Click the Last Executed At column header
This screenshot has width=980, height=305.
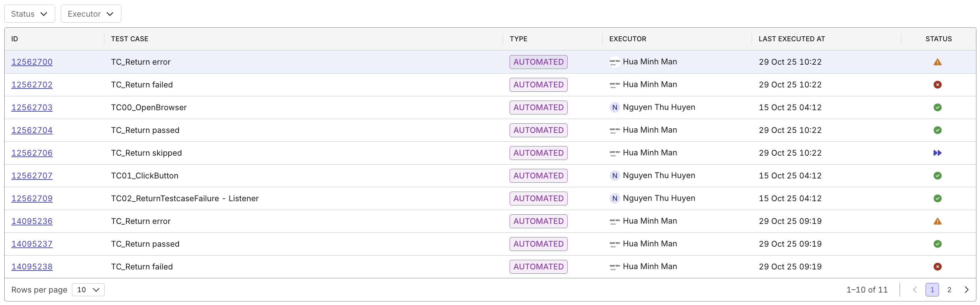[791, 39]
